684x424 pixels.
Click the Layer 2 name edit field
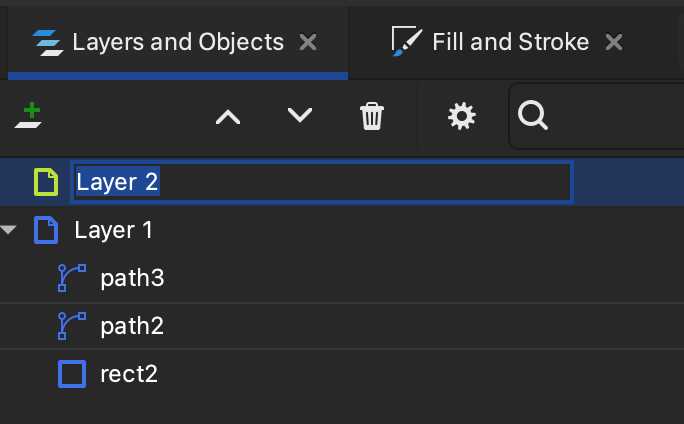(322, 182)
